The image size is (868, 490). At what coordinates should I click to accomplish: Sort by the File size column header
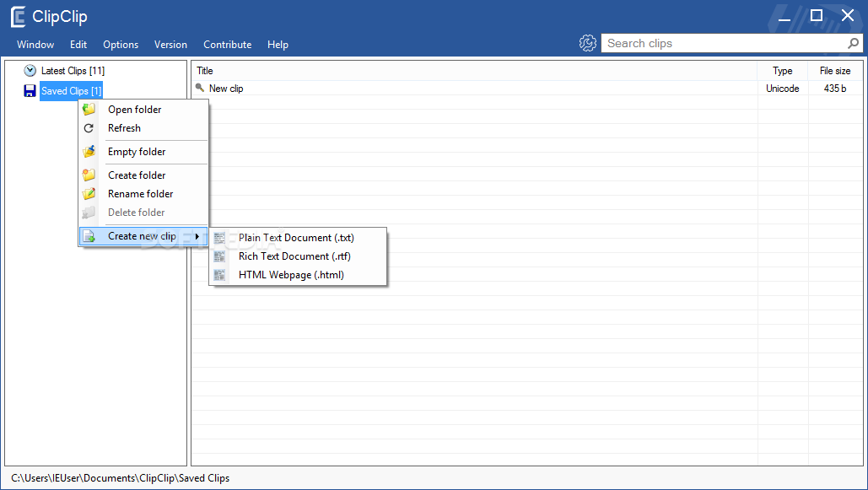click(835, 70)
